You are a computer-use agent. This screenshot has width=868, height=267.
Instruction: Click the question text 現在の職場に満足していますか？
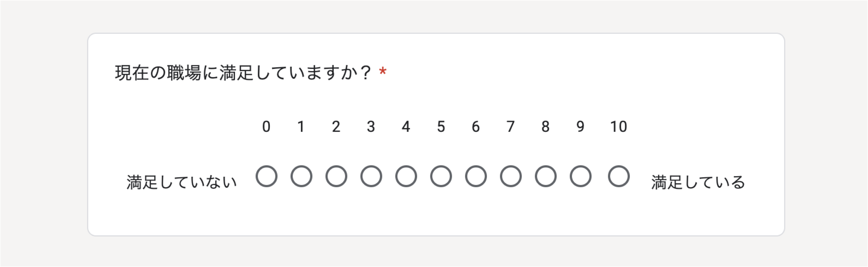pos(243,73)
